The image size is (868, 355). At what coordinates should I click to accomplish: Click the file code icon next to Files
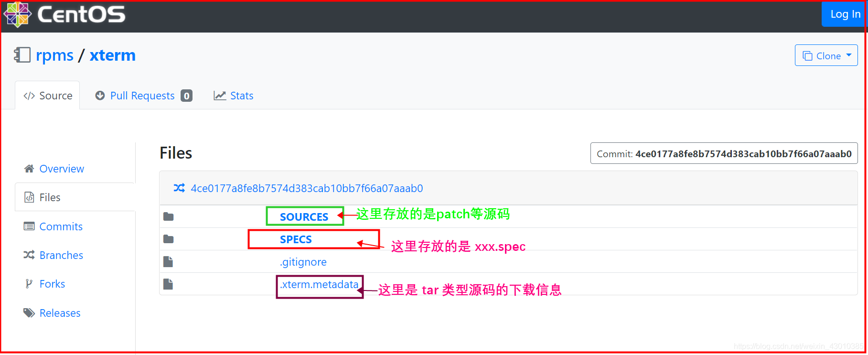coord(29,197)
